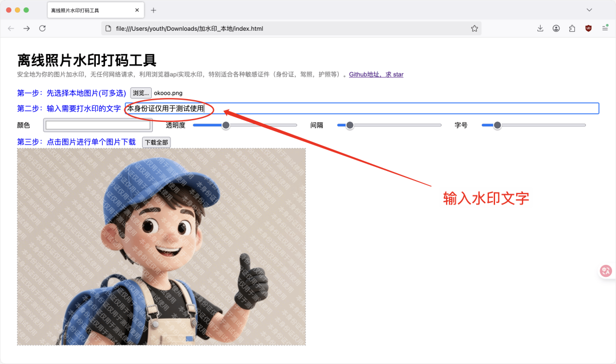Open the browser hamburger menu
The image size is (616, 364).
(x=605, y=27)
